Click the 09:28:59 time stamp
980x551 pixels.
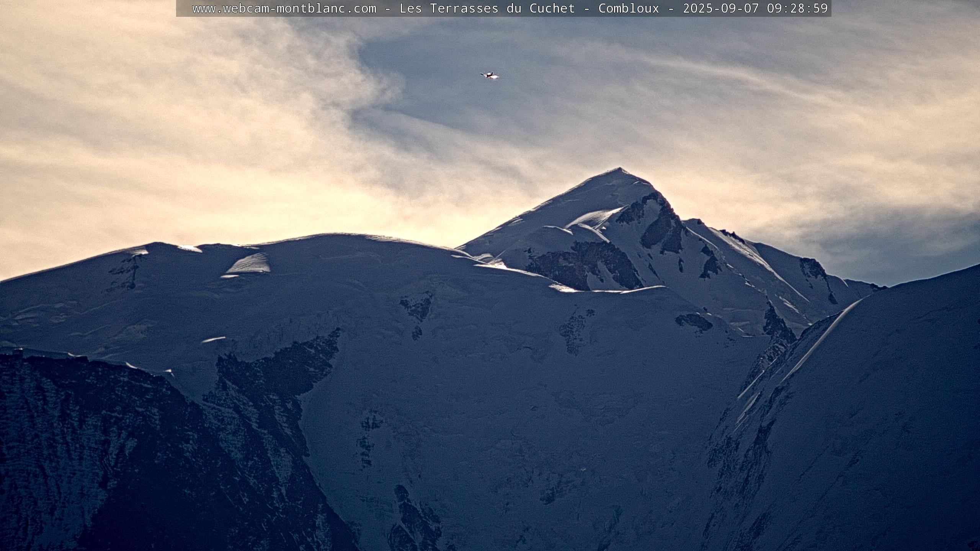pyautogui.click(x=797, y=8)
